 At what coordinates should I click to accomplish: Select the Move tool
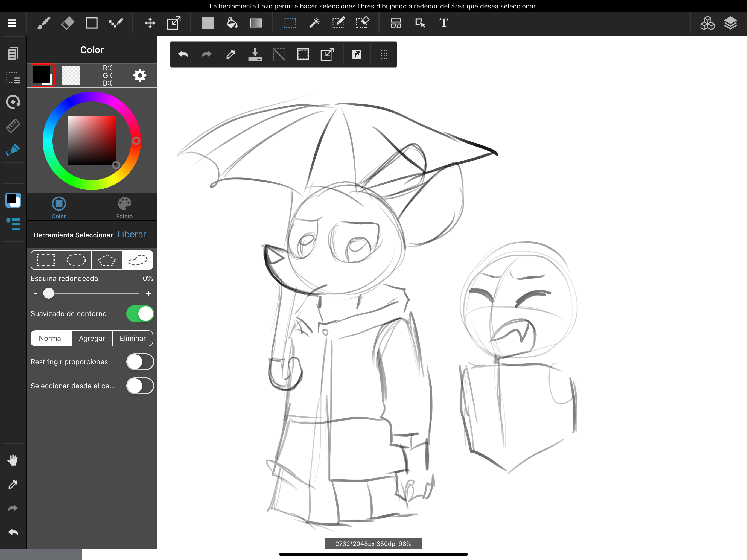pyautogui.click(x=150, y=23)
